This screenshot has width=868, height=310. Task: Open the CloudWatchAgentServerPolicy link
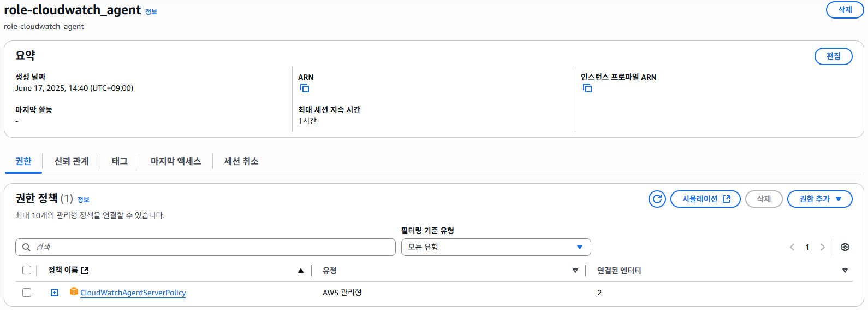(133, 293)
